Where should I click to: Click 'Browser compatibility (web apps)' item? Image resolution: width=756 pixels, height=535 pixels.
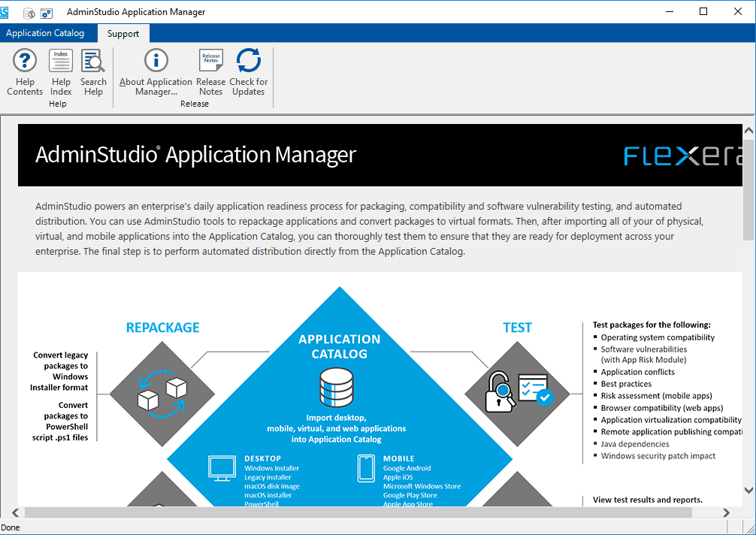point(662,408)
